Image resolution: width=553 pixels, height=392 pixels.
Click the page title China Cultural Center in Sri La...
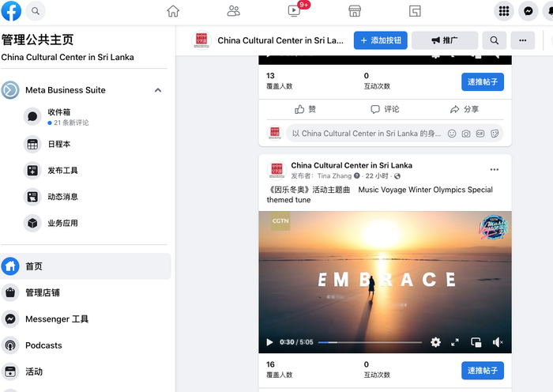[x=280, y=40]
